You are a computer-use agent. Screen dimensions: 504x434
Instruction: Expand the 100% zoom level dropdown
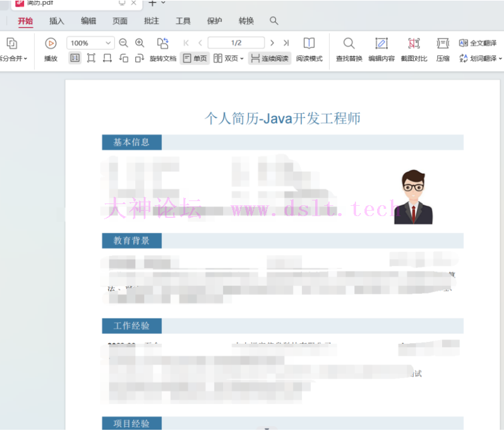108,43
